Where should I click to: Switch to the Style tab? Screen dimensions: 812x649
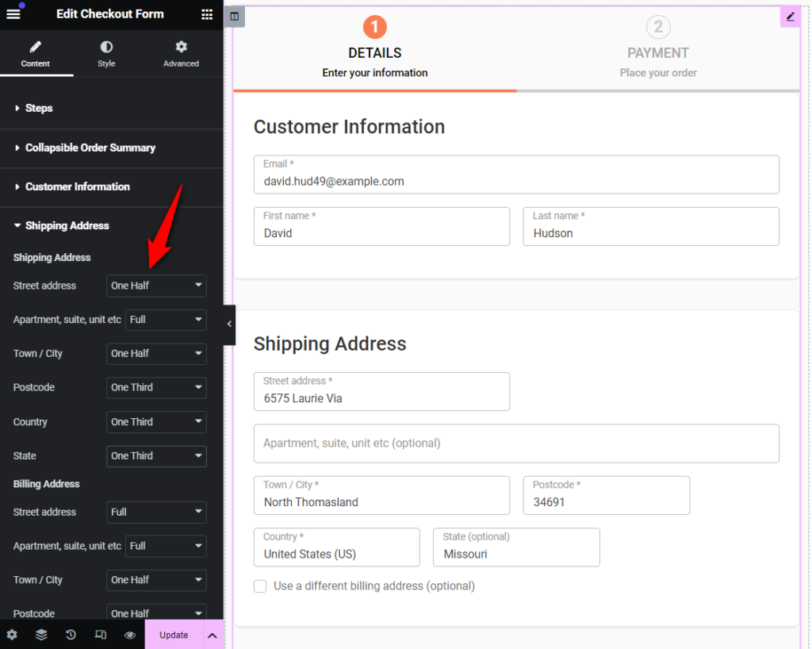pyautogui.click(x=105, y=53)
